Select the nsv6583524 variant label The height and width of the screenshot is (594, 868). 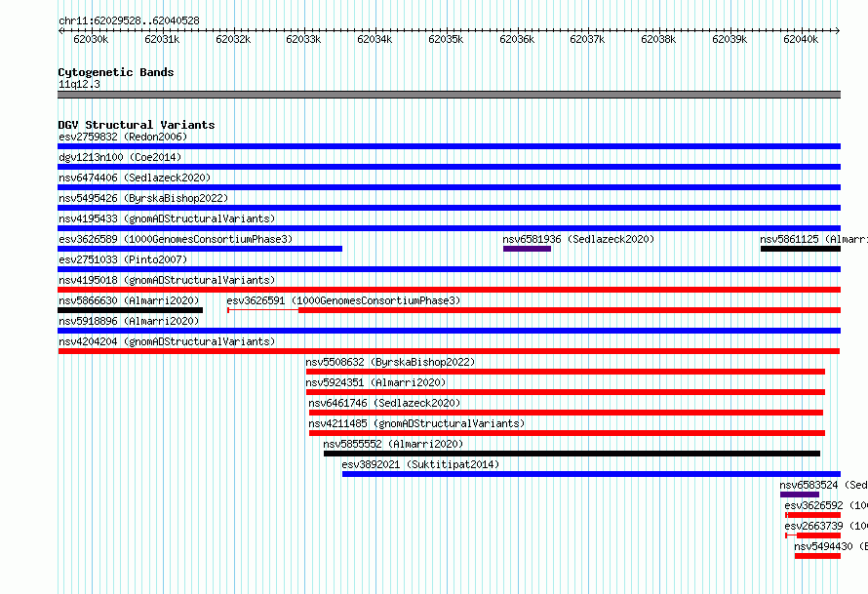pos(824,485)
